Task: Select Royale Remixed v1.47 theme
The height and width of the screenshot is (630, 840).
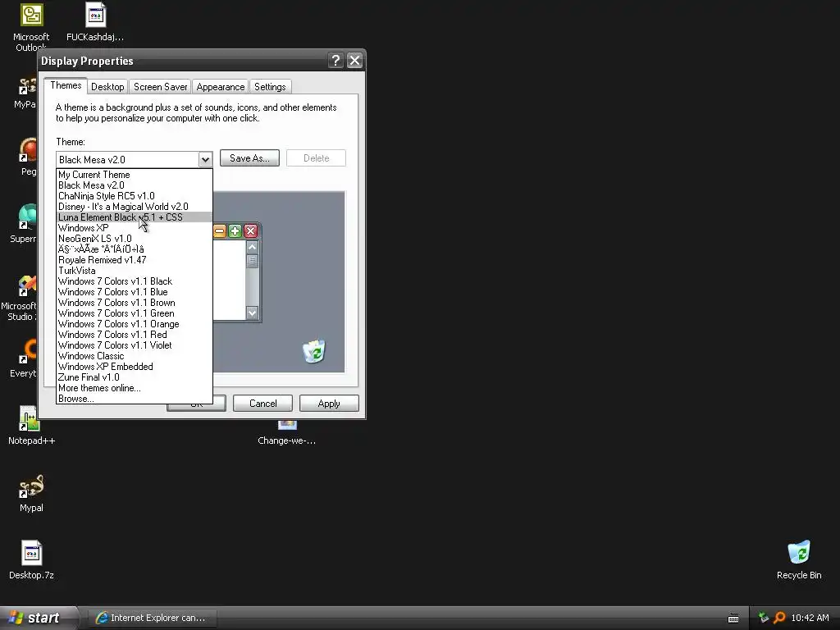Action: pos(135,260)
